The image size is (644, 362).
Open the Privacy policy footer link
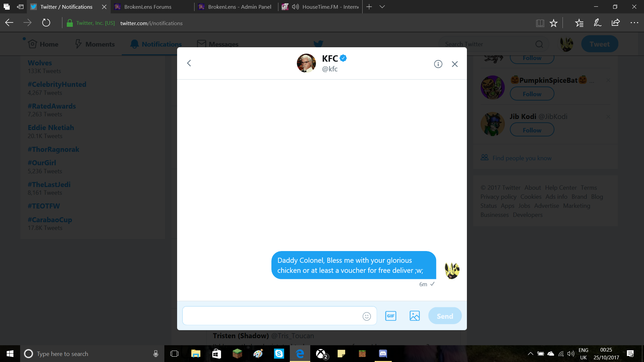[498, 197]
